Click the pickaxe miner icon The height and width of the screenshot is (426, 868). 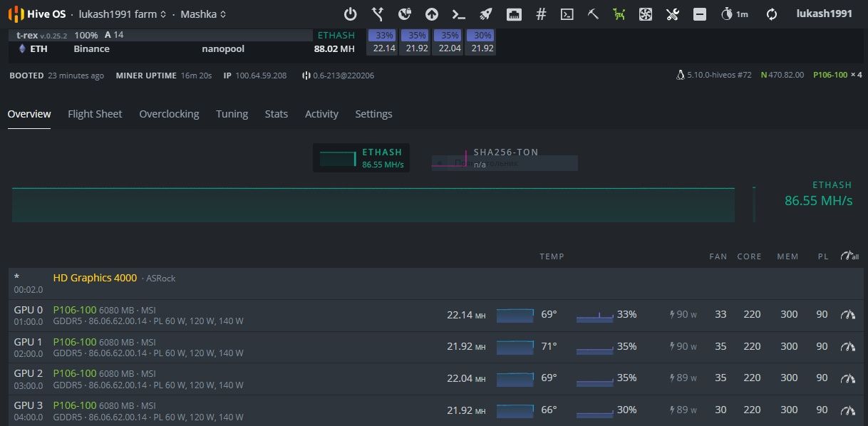point(592,14)
